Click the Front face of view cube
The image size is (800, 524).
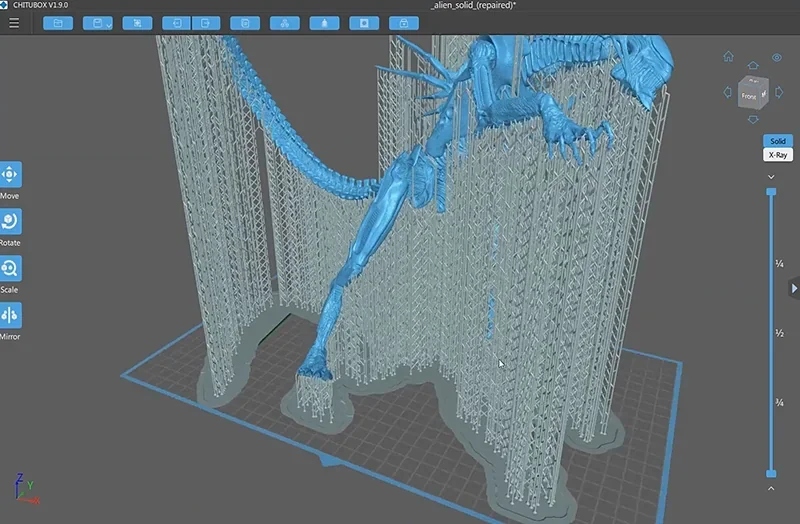pyautogui.click(x=748, y=96)
